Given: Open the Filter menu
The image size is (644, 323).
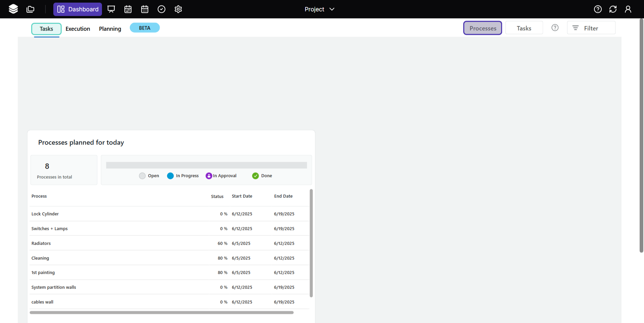Looking at the screenshot, I should click(x=591, y=28).
